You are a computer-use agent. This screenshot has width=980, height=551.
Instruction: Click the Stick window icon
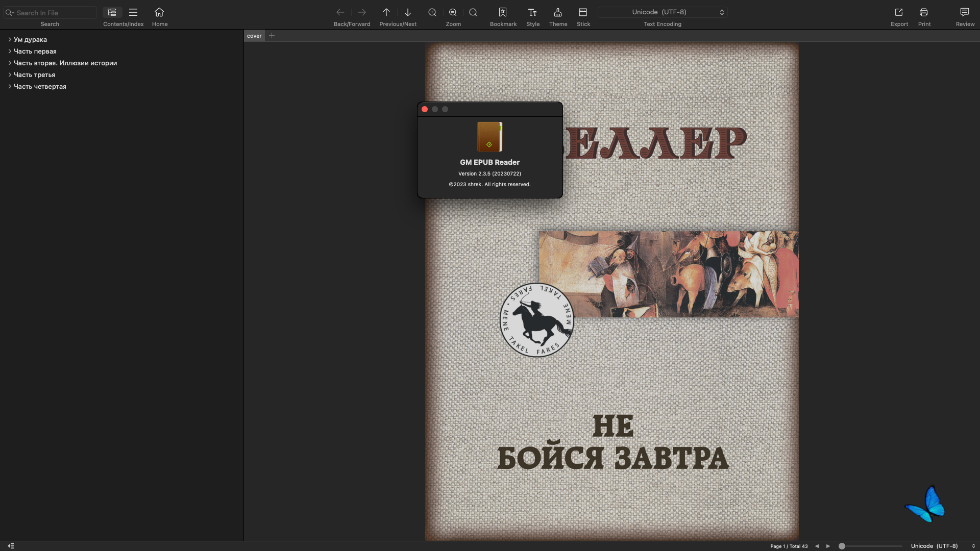click(583, 12)
